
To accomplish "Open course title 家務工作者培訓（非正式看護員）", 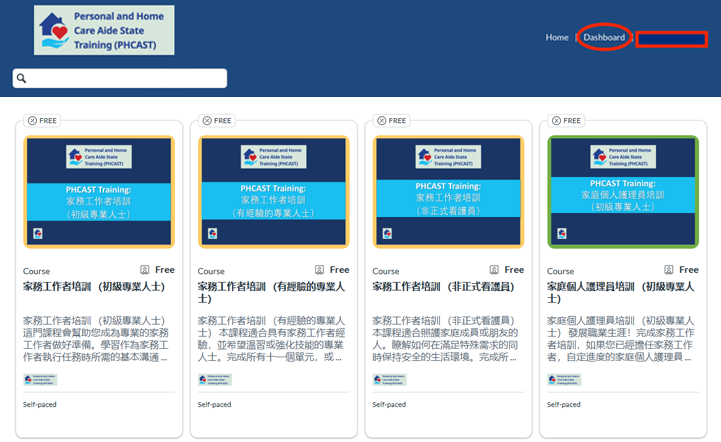I will pyautogui.click(x=442, y=286).
